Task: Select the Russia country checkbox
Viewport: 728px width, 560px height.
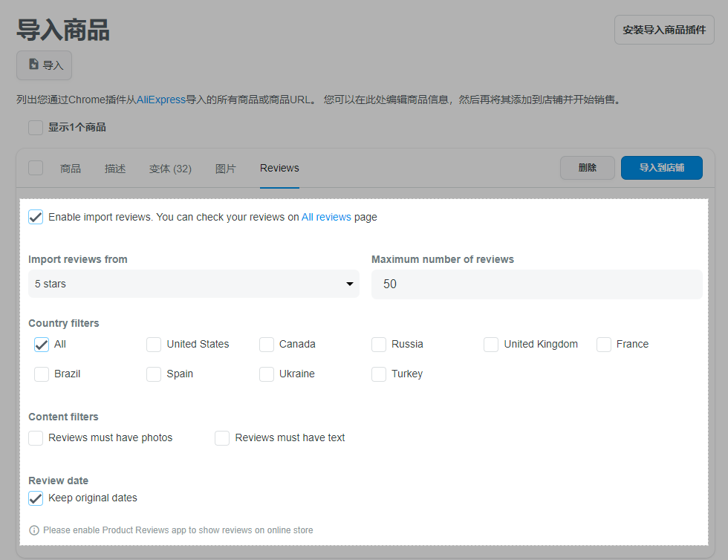Action: click(379, 345)
